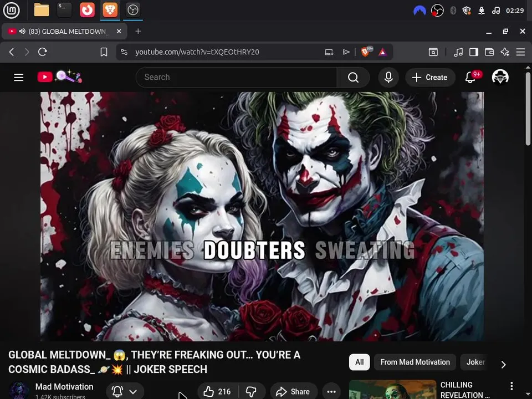
Task: Mute the tab using speaker icon
Action: tap(22, 31)
